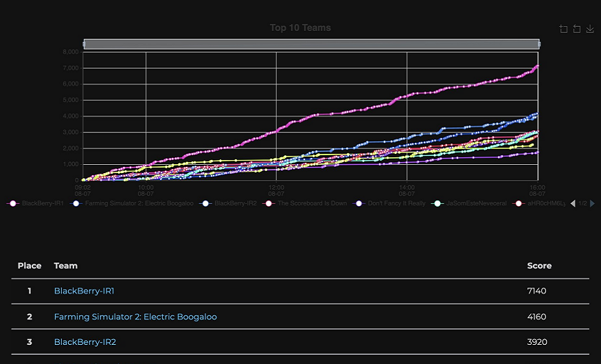Open BlackBerry-IR1 team link in table
The image size is (601, 364).
point(84,291)
